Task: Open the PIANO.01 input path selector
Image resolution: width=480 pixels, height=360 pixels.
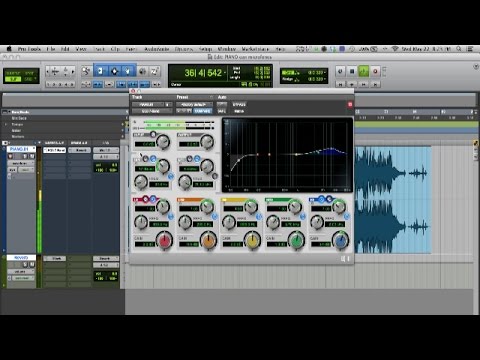Action: point(106,150)
